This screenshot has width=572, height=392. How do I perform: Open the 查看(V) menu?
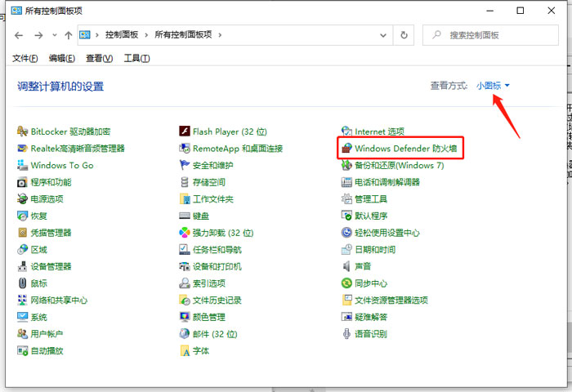coord(99,58)
